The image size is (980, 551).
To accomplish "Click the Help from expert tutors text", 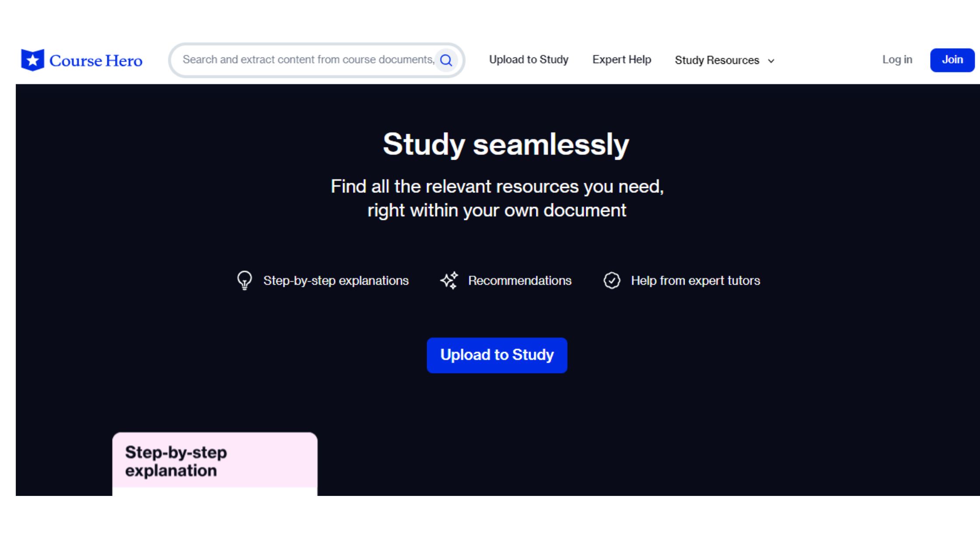I will [x=695, y=280].
